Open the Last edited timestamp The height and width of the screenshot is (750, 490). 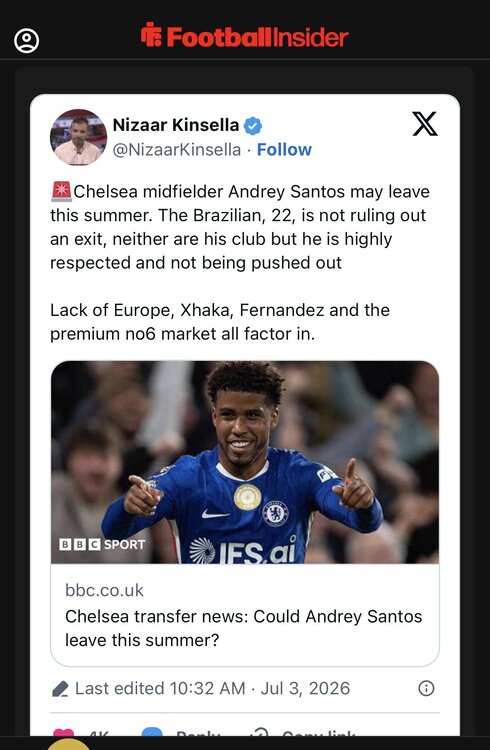[212, 688]
